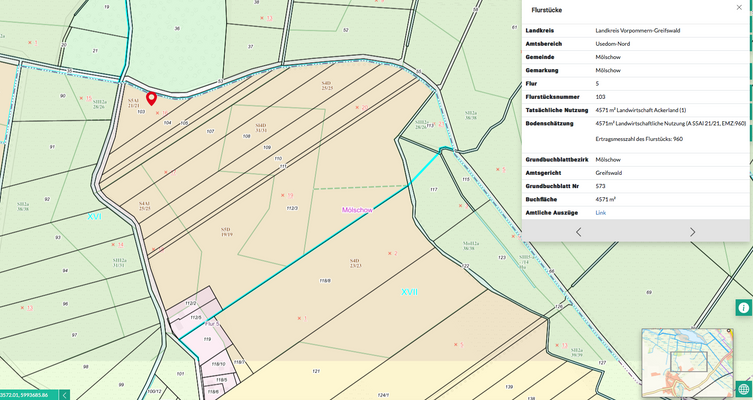Select parcel 97 on the map
Image resolution: width=753 pixels, height=400 pixels.
74,334
